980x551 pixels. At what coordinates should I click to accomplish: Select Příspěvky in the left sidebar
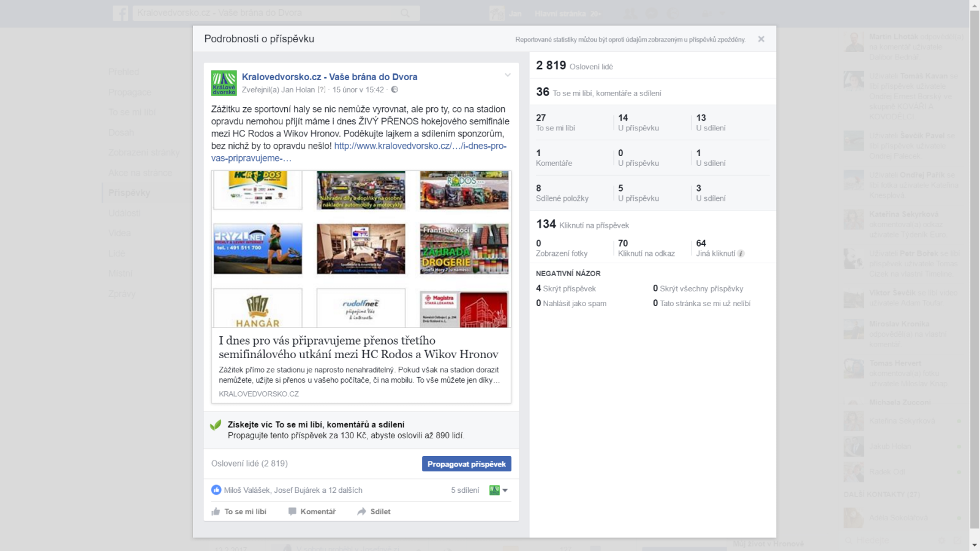(129, 193)
